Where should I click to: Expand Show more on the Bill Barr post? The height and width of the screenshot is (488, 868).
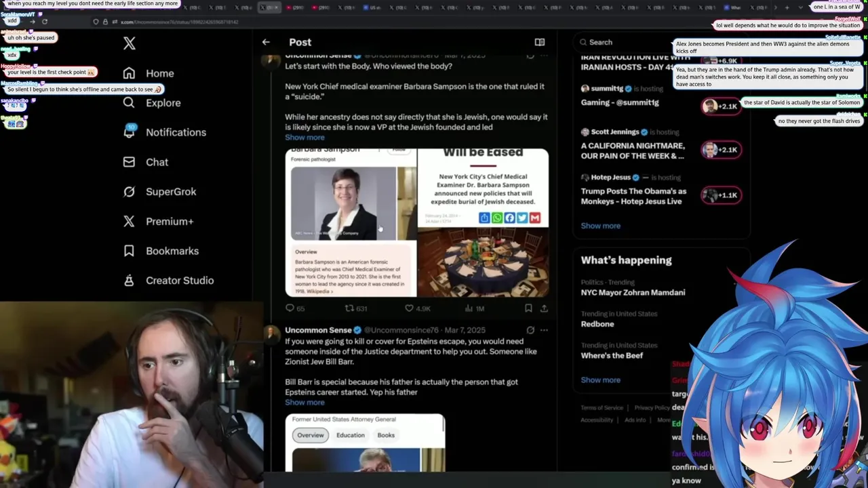coord(304,403)
